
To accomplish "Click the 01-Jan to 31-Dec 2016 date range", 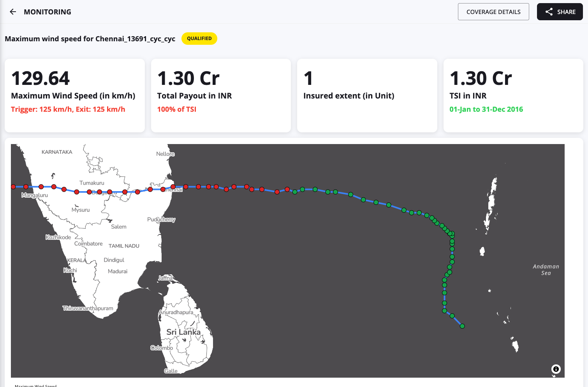I will click(486, 109).
